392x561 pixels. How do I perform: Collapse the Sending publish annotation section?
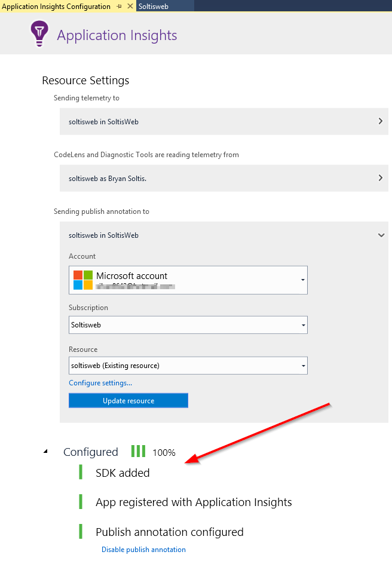click(x=381, y=235)
